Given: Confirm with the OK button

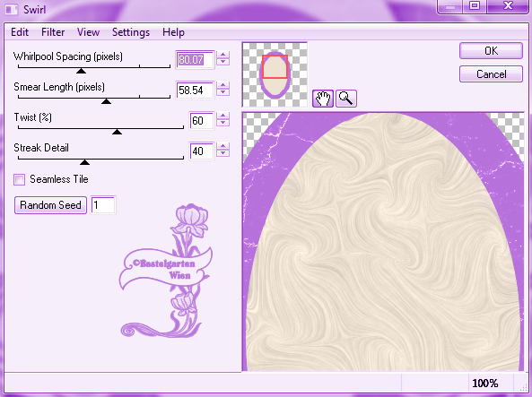Looking at the screenshot, I should click(491, 51).
